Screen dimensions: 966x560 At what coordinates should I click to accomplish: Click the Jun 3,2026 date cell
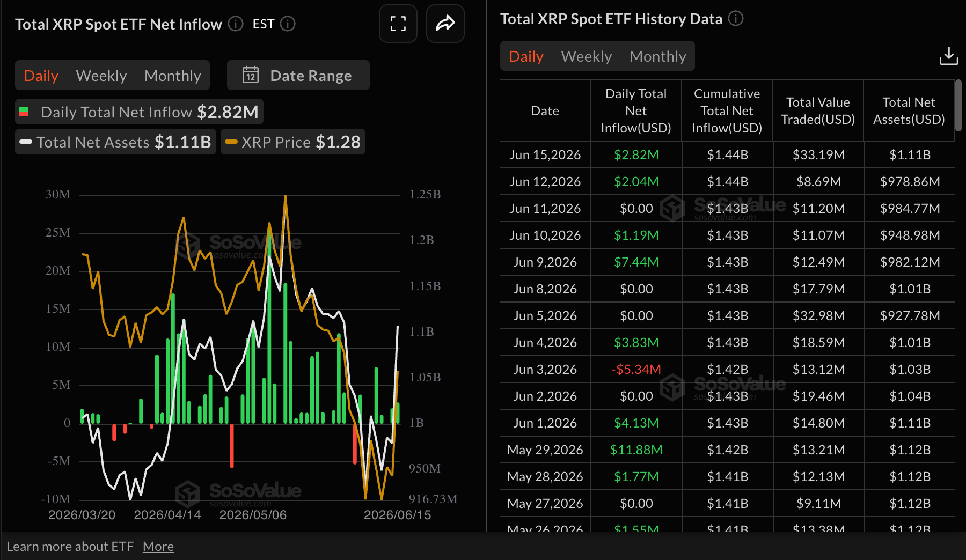[545, 370]
